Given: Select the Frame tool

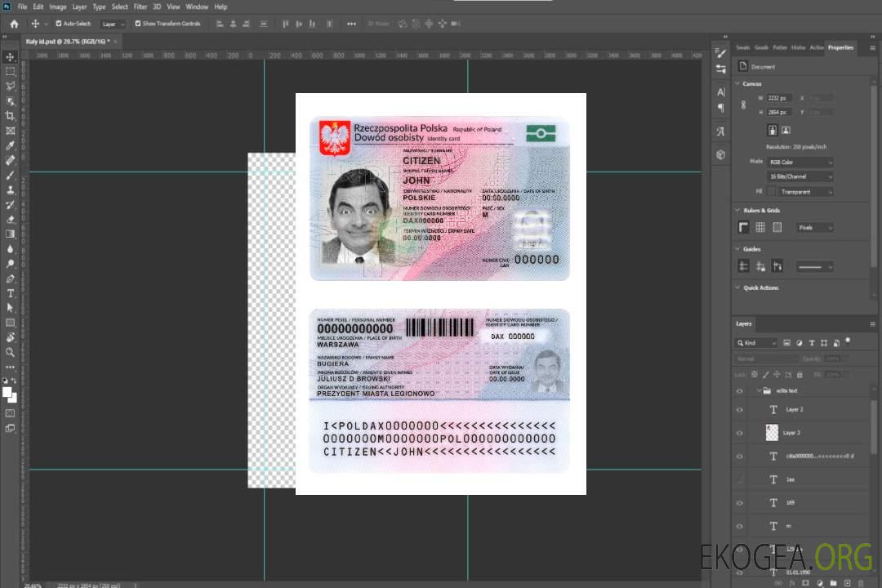Looking at the screenshot, I should coord(10,131).
